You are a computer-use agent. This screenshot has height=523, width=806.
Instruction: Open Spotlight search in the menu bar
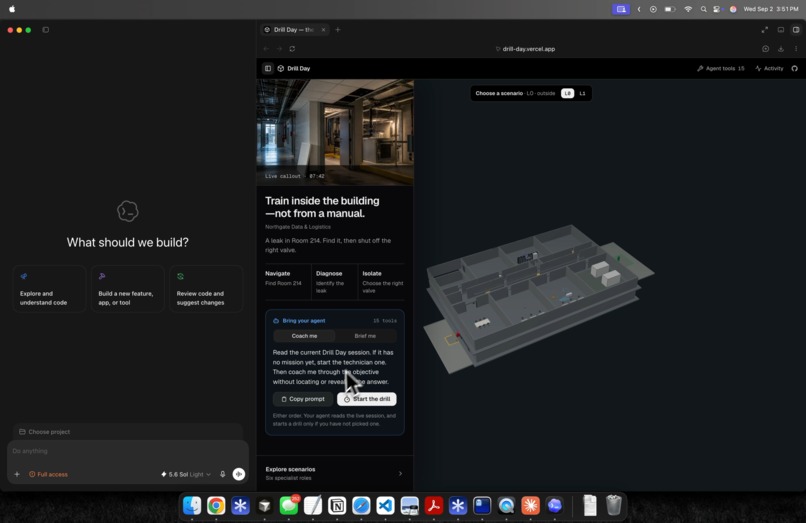pyautogui.click(x=703, y=9)
